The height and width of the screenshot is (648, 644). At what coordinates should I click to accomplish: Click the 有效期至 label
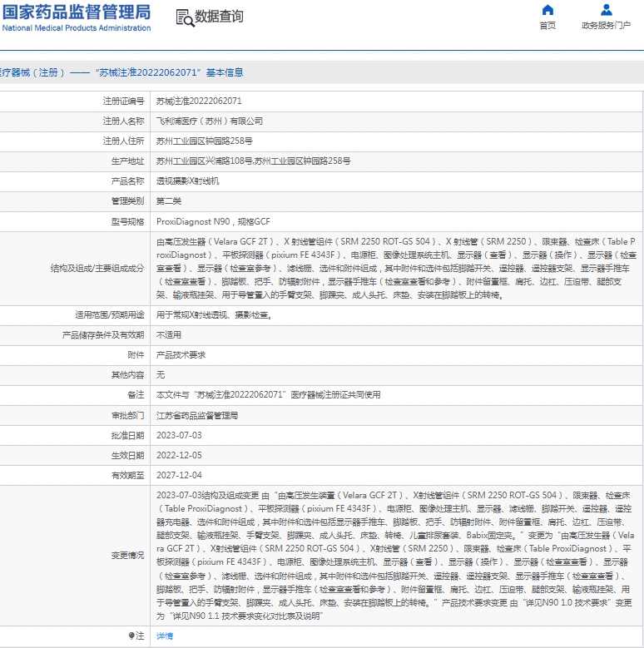click(127, 476)
